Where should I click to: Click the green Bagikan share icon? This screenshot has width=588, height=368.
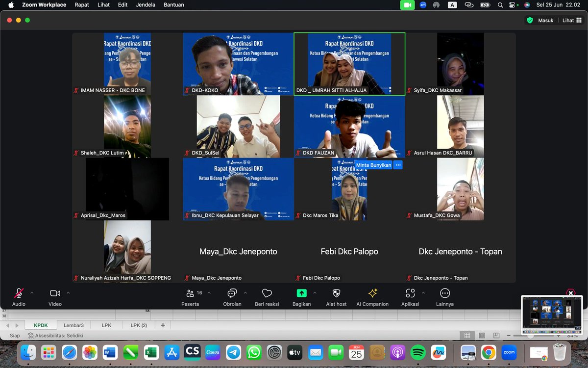(302, 293)
